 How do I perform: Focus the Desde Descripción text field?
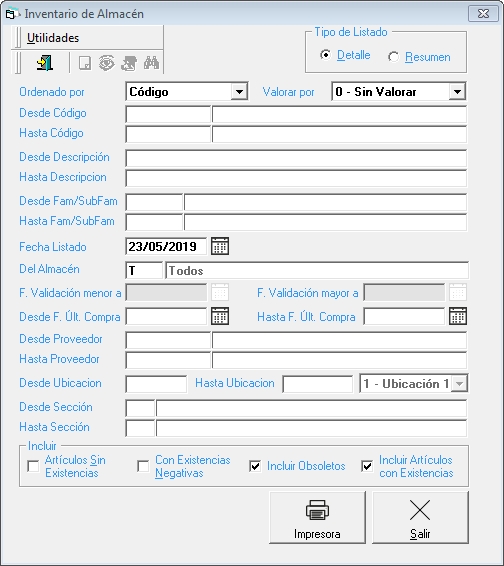pyautogui.click(x=296, y=158)
